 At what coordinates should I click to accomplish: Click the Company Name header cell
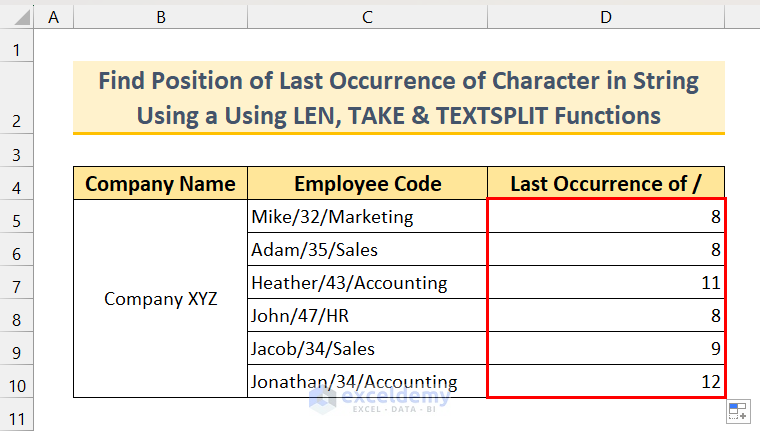[161, 184]
